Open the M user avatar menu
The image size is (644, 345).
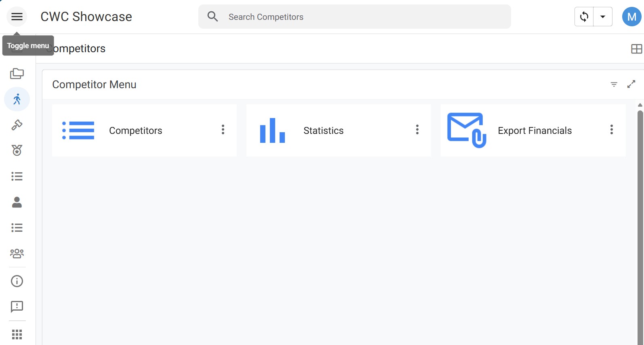click(x=631, y=17)
